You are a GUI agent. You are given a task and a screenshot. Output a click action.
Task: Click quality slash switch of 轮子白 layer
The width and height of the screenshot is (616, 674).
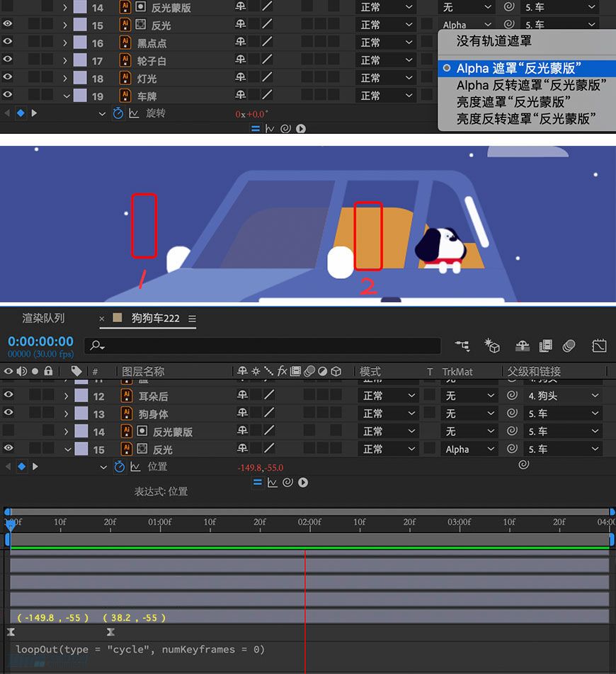(267, 59)
